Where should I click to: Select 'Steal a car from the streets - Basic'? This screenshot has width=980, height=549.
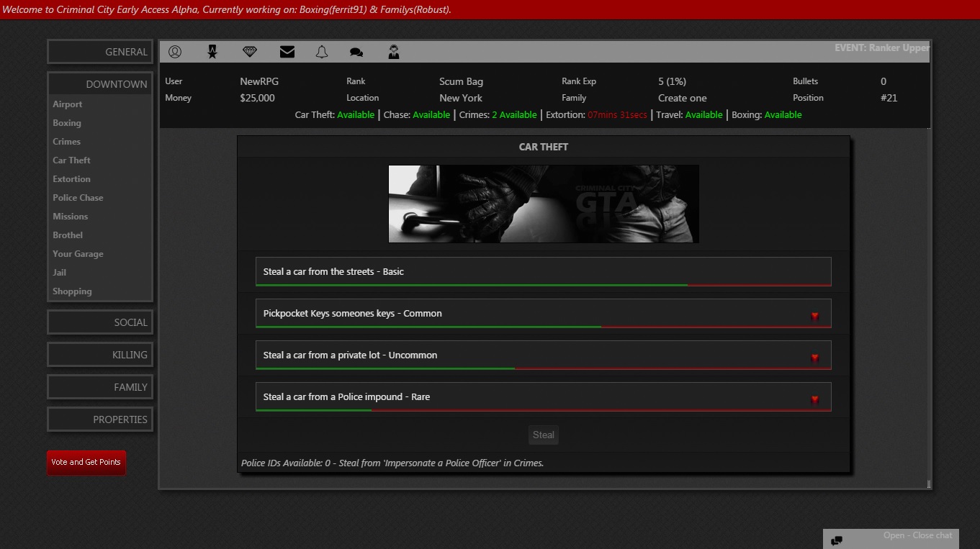tap(543, 272)
